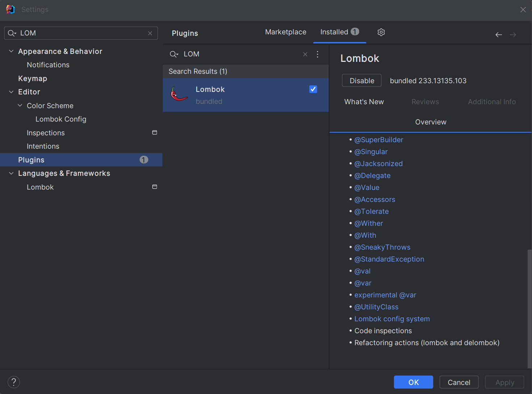Select Keymap in settings tree
Screen dimensions: 532x394
33,79
